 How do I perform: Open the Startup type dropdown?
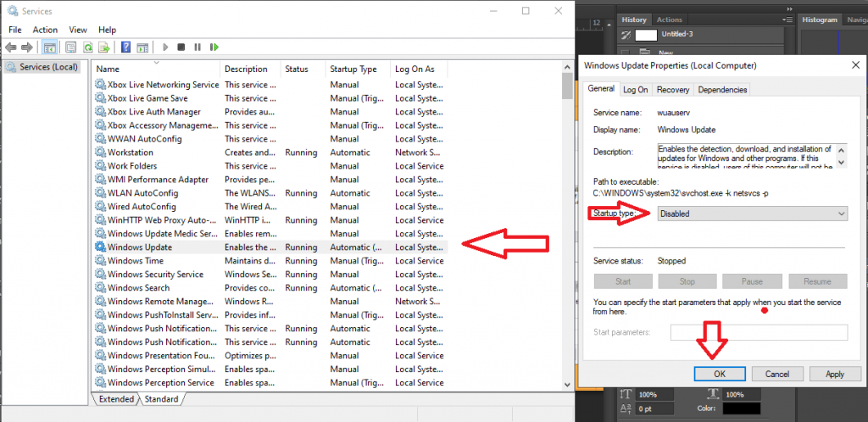[753, 214]
